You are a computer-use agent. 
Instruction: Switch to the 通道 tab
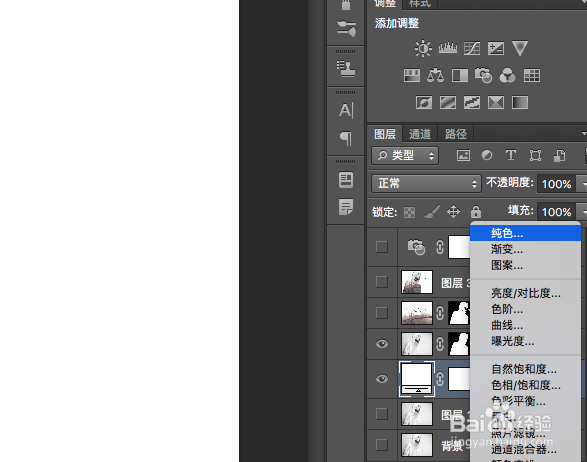click(420, 134)
